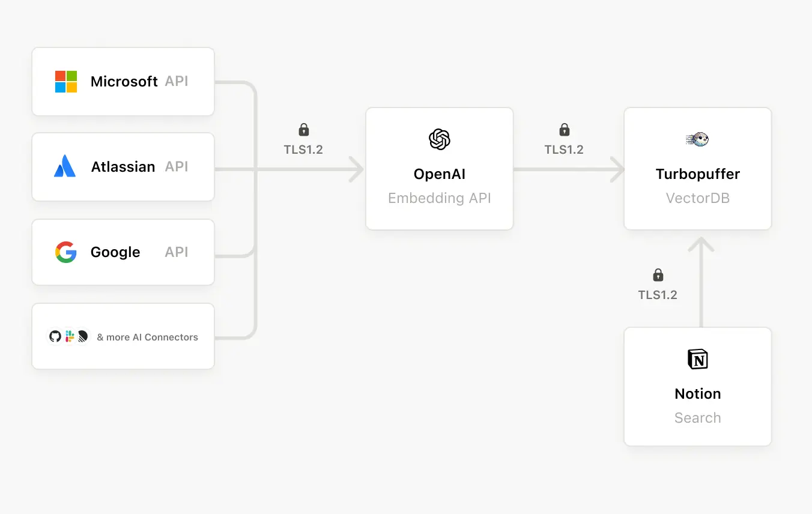Click the Linear icon beside Slack
This screenshot has width=812, height=514.
[83, 336]
